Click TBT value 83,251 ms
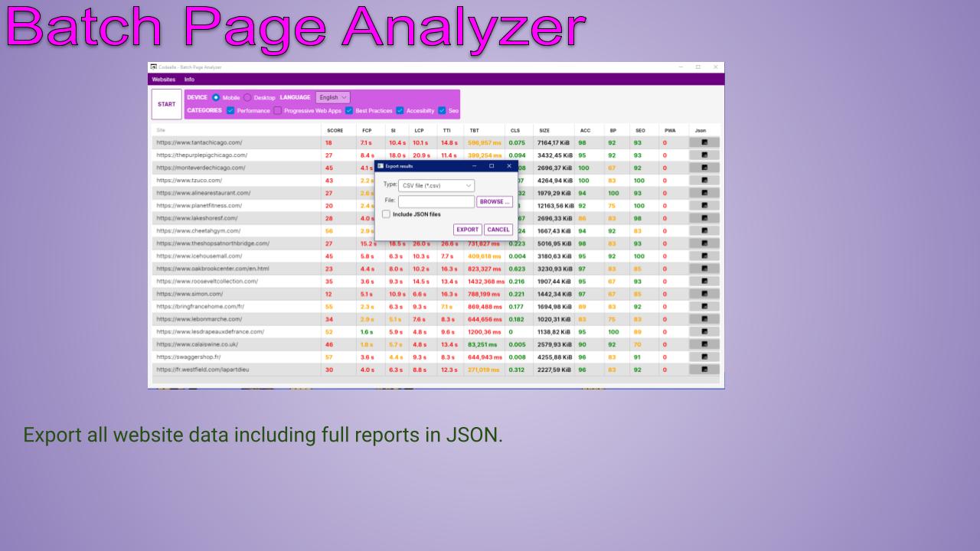 point(484,344)
